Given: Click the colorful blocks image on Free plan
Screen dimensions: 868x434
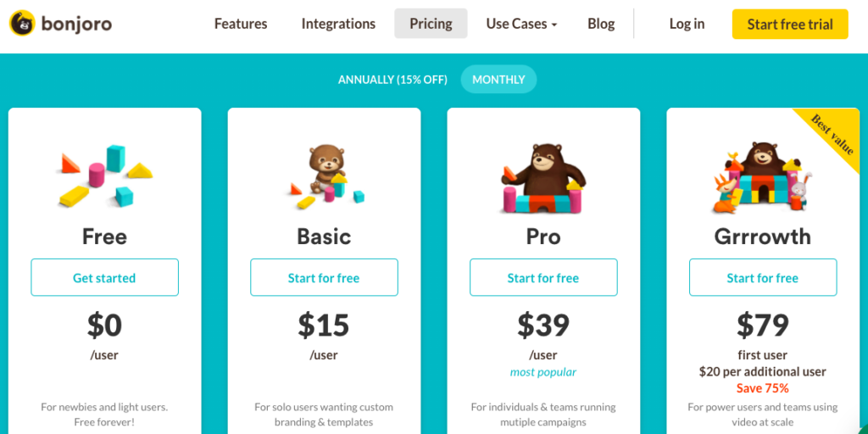Looking at the screenshot, I should pos(104,175).
